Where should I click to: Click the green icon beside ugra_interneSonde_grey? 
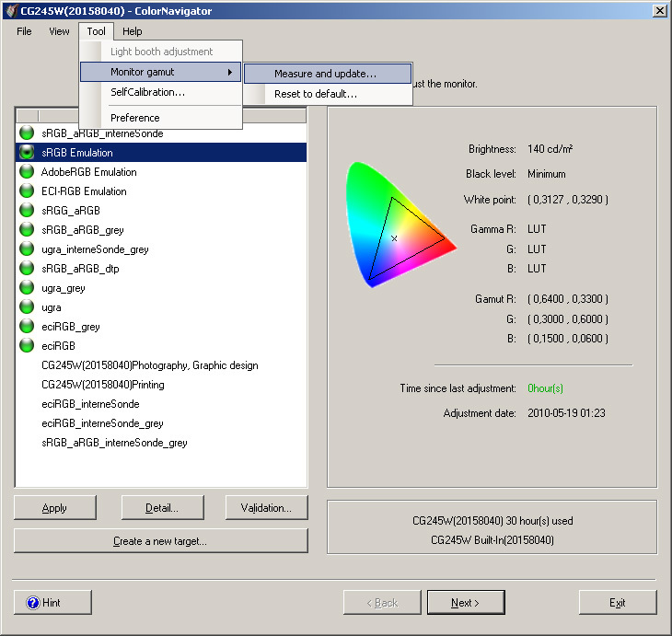[x=27, y=249]
